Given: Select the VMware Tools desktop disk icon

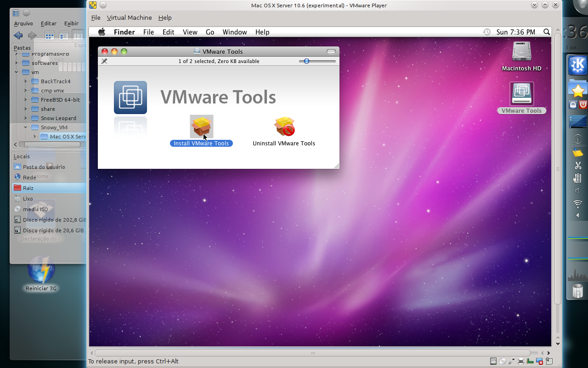Looking at the screenshot, I should click(x=521, y=94).
